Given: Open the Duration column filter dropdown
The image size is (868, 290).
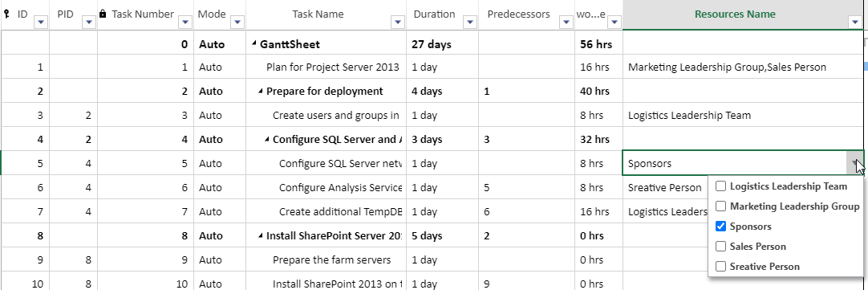Looking at the screenshot, I should pos(470,22).
